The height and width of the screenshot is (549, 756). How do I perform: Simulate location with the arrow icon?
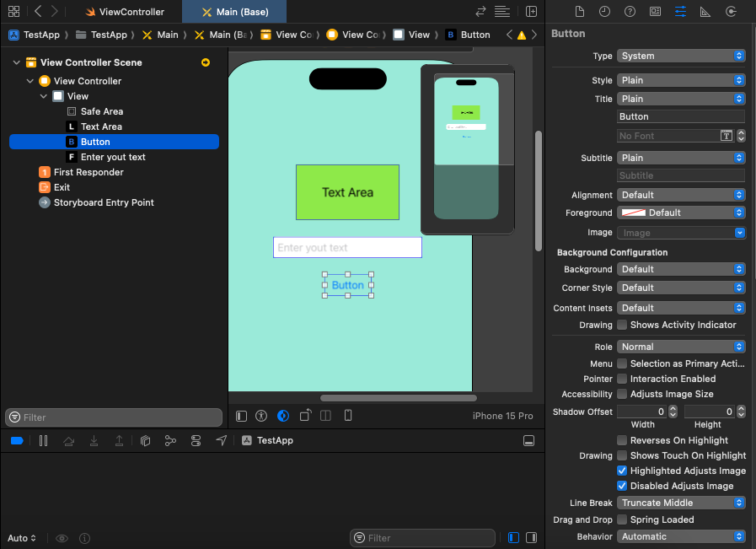tap(222, 440)
